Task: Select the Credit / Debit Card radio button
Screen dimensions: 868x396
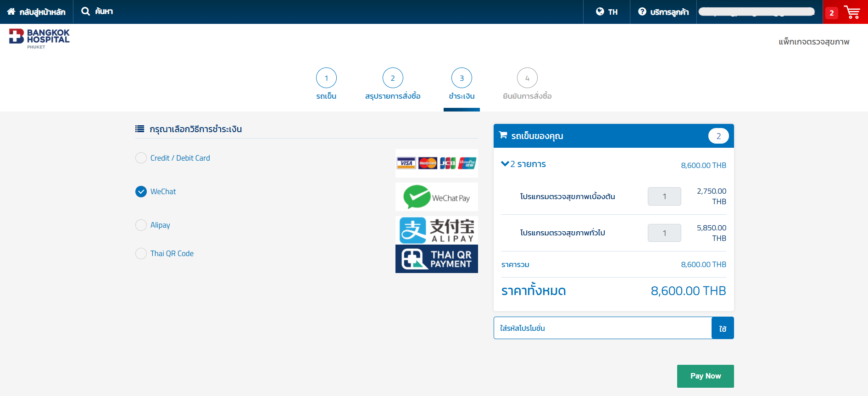Action: pos(141,158)
